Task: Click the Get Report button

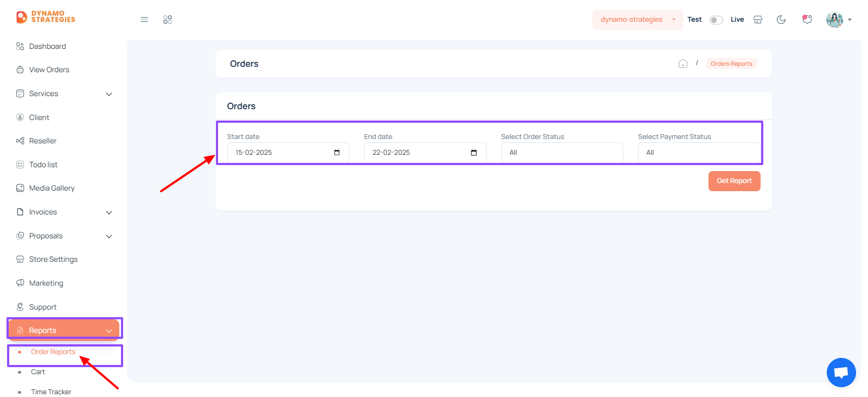Action: coord(734,181)
